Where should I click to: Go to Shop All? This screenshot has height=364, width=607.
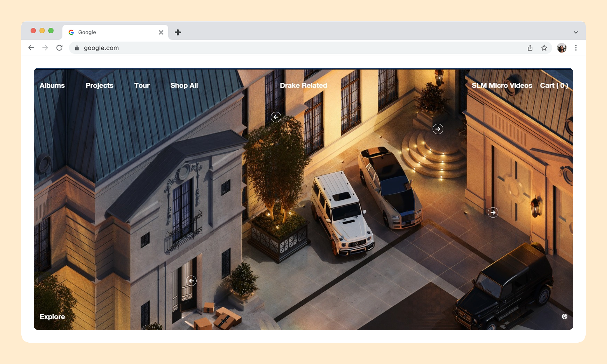pos(184,85)
